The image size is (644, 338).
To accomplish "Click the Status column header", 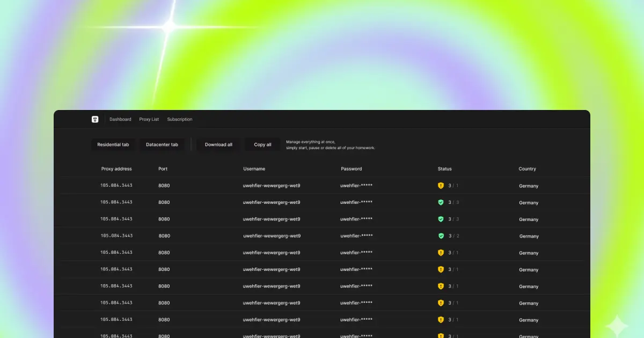I will 445,169.
